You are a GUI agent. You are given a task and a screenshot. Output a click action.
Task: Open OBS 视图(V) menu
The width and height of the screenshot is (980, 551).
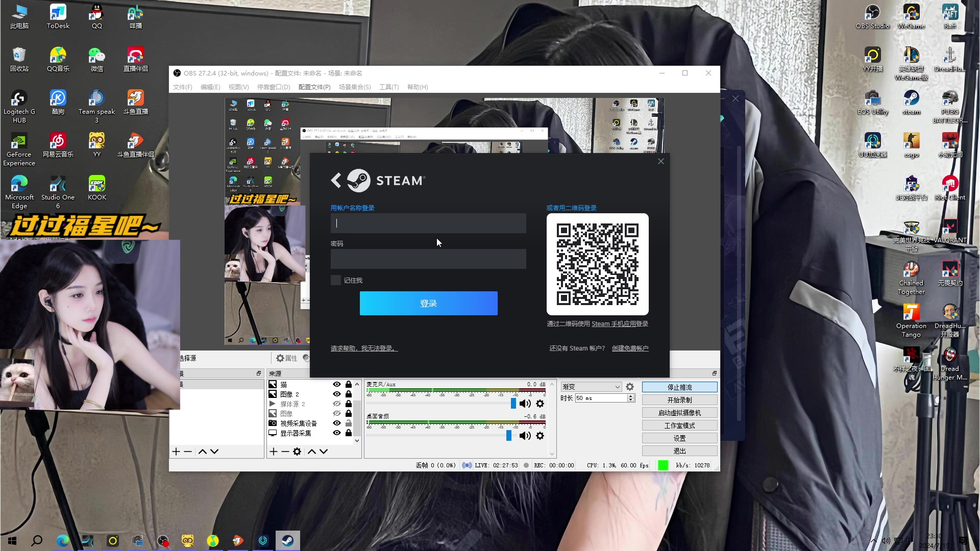coord(238,87)
